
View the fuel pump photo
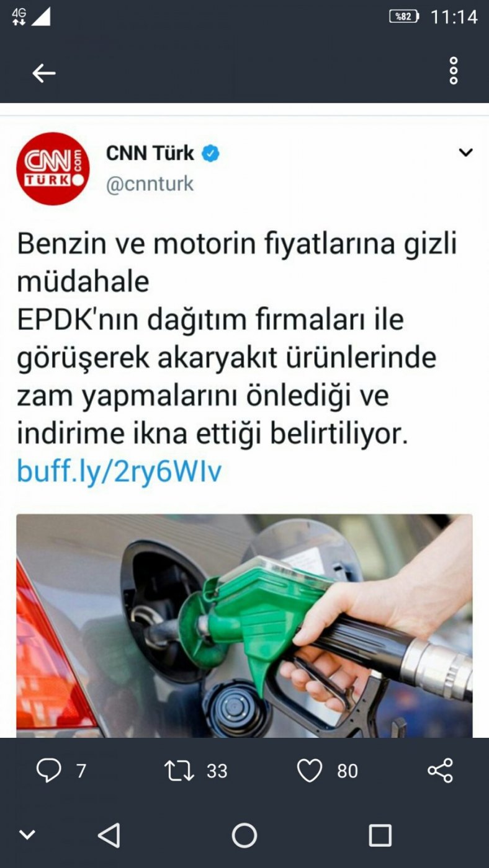(x=244, y=626)
